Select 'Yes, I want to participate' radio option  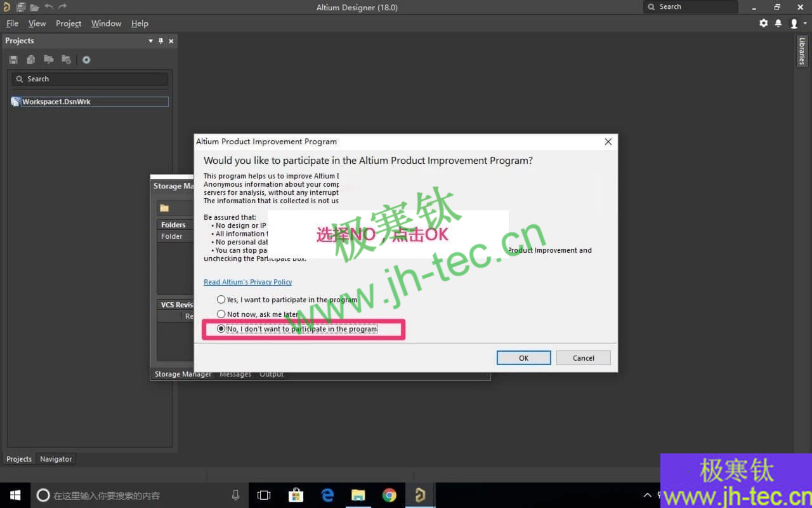click(287, 300)
